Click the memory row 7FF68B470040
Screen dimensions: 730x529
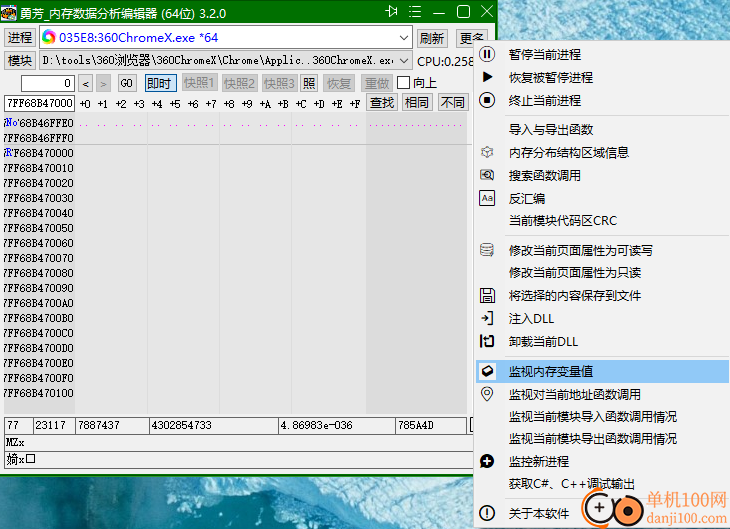click(x=39, y=213)
